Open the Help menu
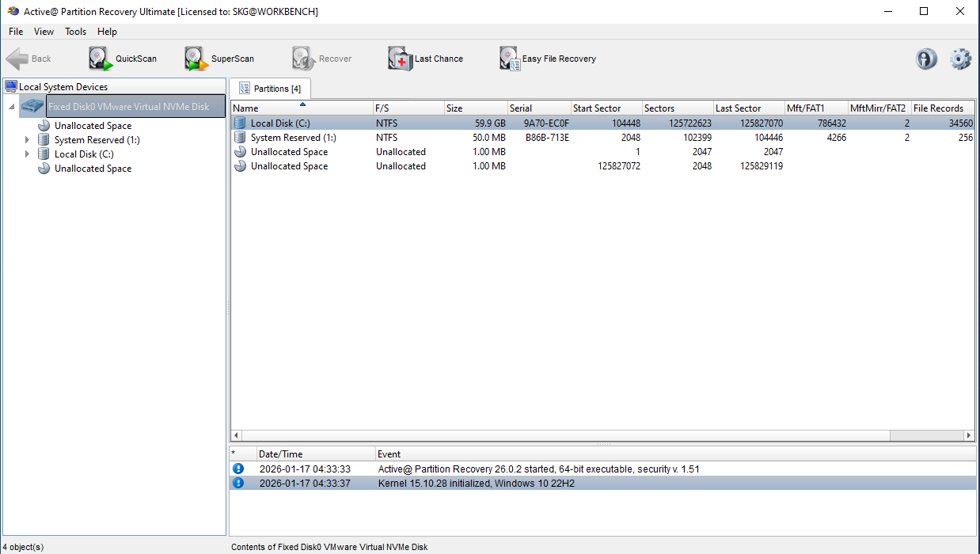Image resolution: width=980 pixels, height=554 pixels. (108, 32)
